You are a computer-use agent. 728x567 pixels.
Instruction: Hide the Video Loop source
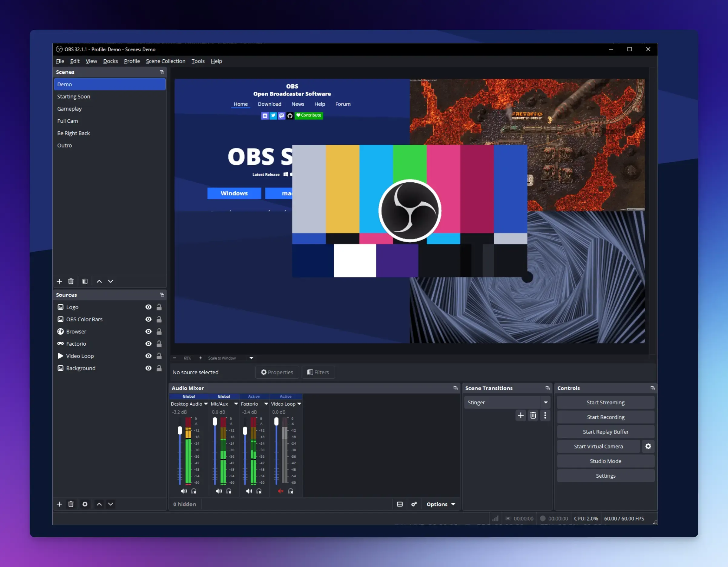(149, 356)
